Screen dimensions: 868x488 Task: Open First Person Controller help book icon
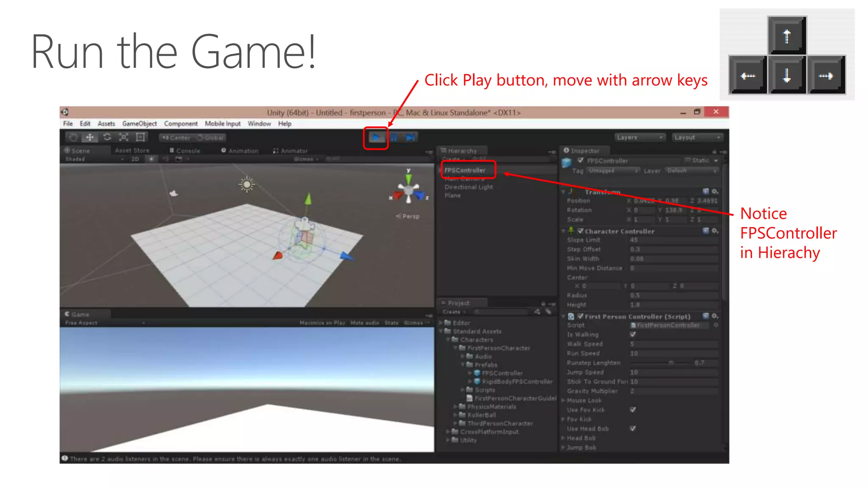(x=706, y=316)
